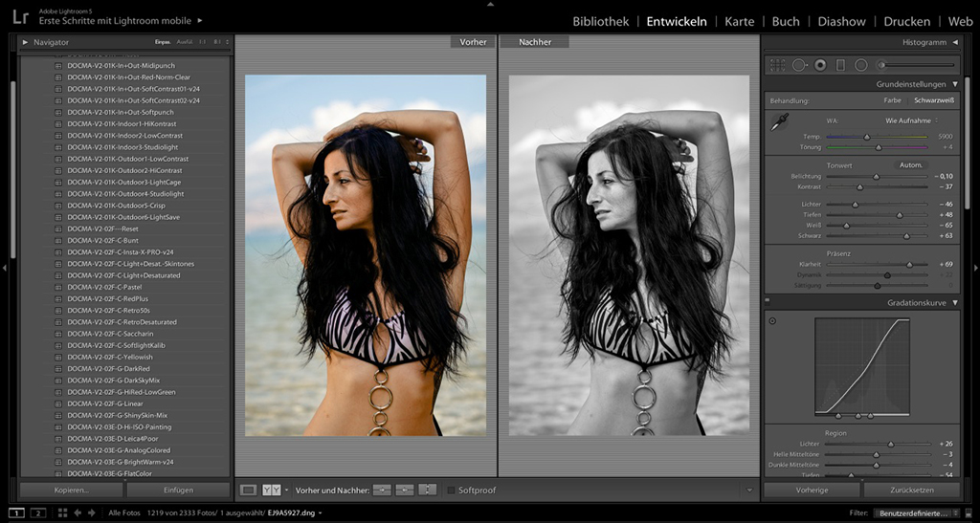Open the Karte module
The height and width of the screenshot is (523, 980).
pyautogui.click(x=740, y=21)
